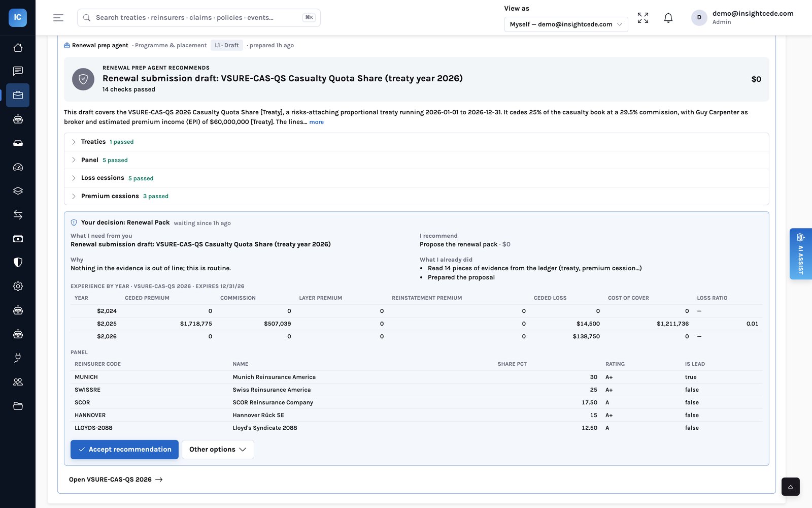Click the SHARE PCT column header
Image resolution: width=812 pixels, height=508 pixels.
pyautogui.click(x=512, y=364)
